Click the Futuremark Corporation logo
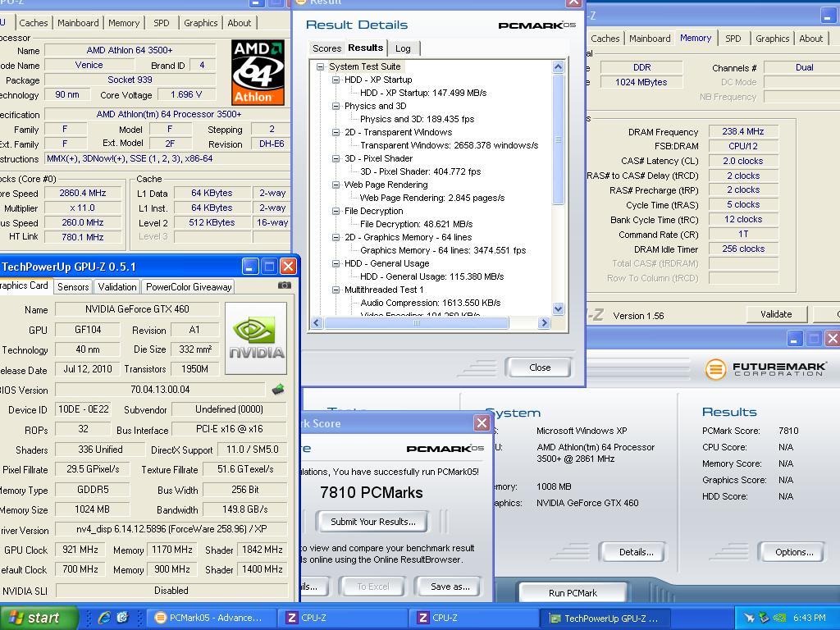 pyautogui.click(x=765, y=368)
